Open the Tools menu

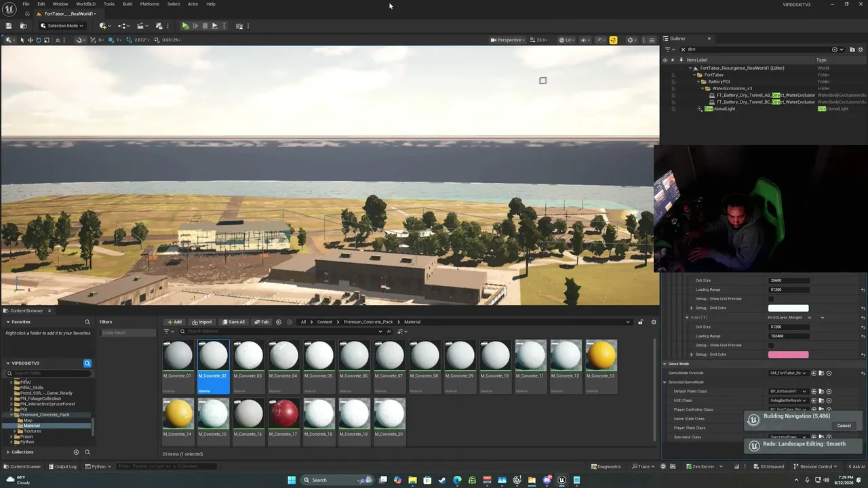(108, 4)
